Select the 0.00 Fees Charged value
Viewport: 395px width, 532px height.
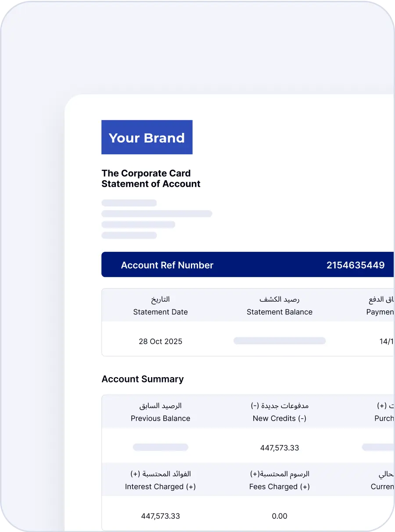pos(279,516)
